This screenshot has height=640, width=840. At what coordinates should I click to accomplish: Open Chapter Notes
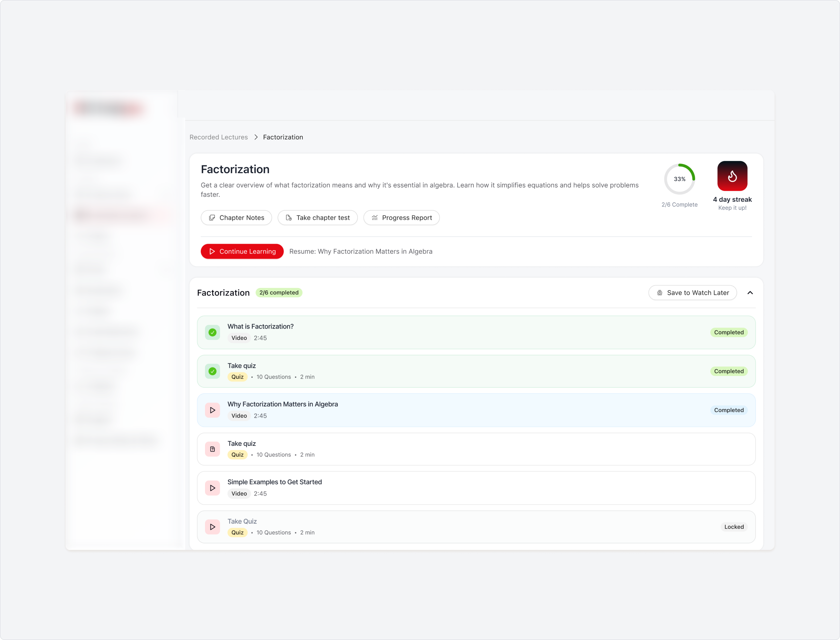[x=236, y=217]
